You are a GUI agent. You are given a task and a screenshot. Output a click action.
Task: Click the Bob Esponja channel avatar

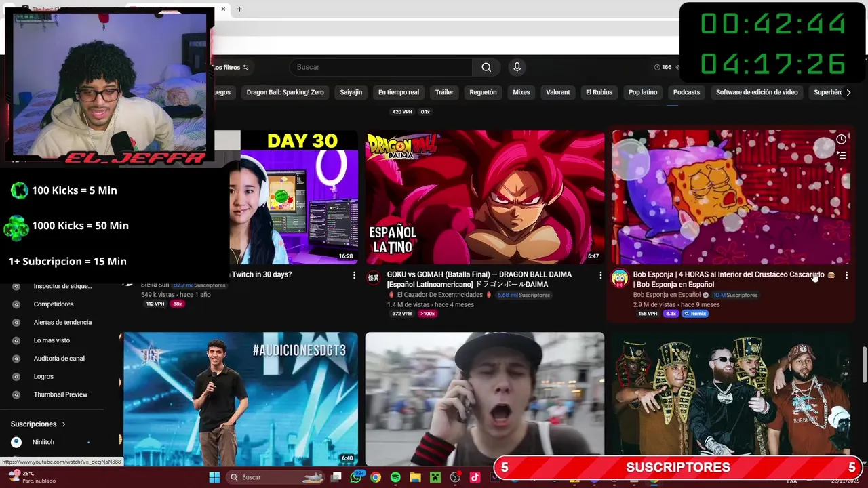[x=620, y=279]
